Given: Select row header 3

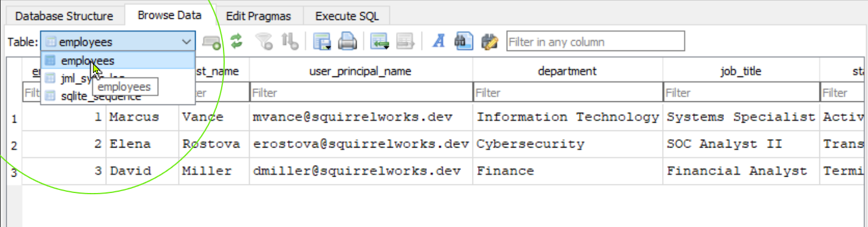Looking at the screenshot, I should pyautogui.click(x=14, y=172).
